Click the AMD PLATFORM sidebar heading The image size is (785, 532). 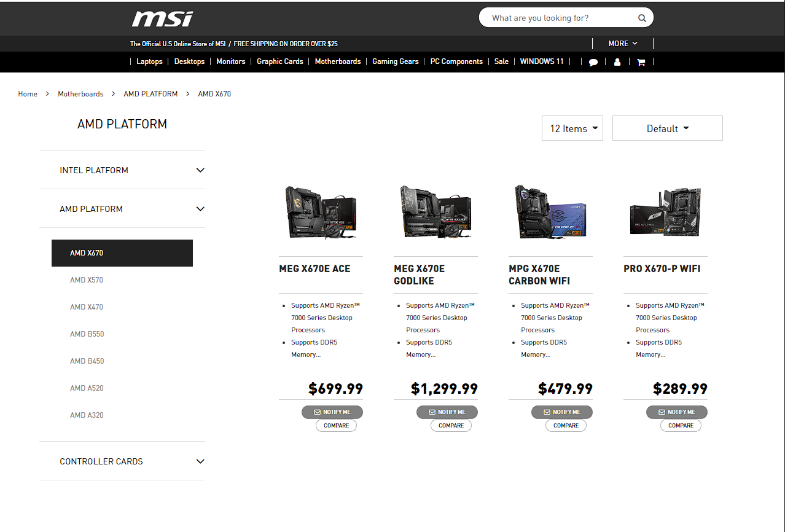point(122,124)
